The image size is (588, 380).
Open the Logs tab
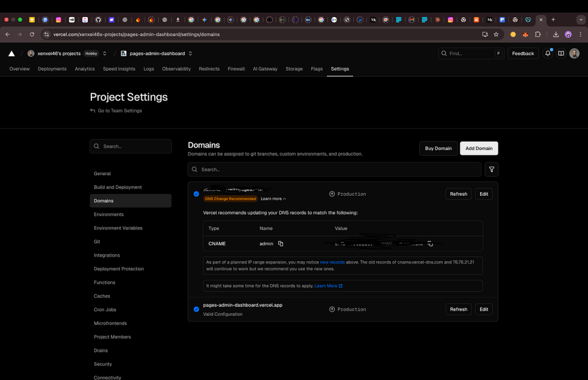click(x=149, y=69)
